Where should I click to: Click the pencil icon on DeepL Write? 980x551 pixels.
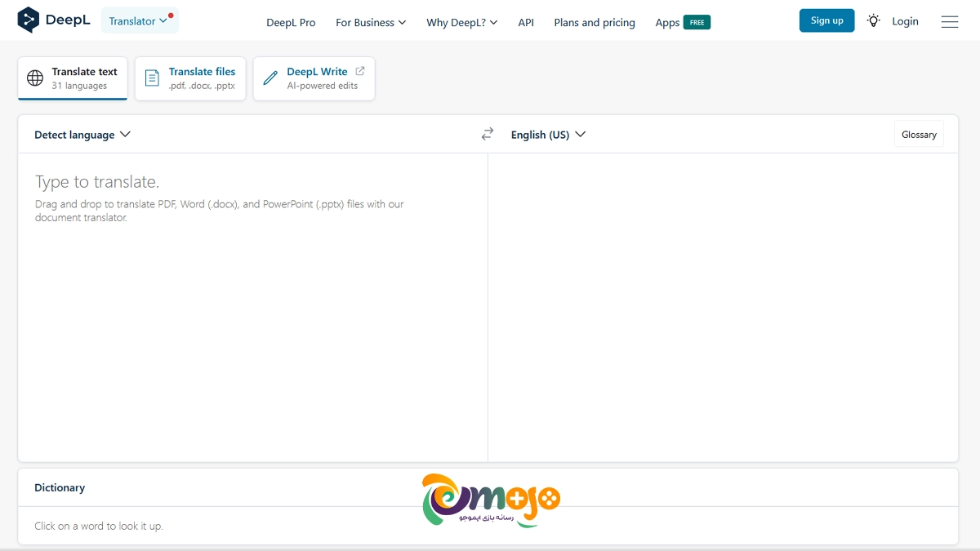pyautogui.click(x=270, y=78)
